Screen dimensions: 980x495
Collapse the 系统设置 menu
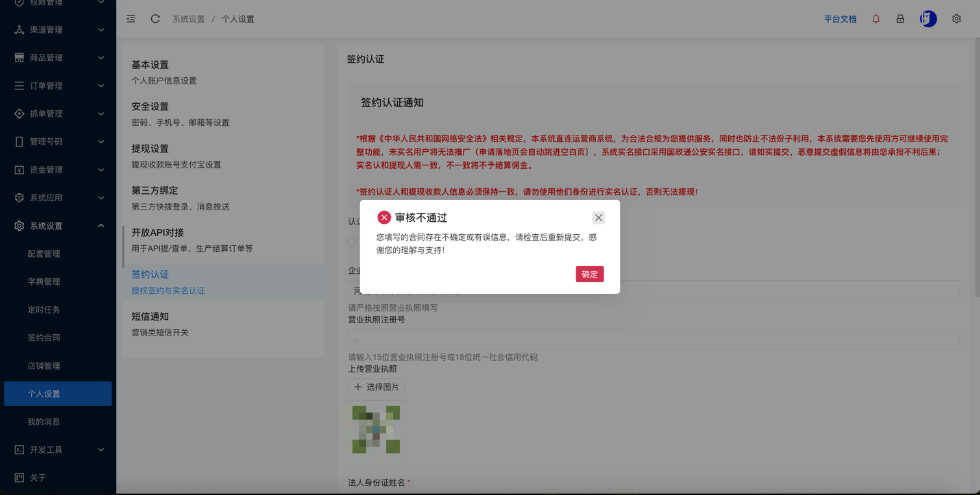pyautogui.click(x=58, y=226)
